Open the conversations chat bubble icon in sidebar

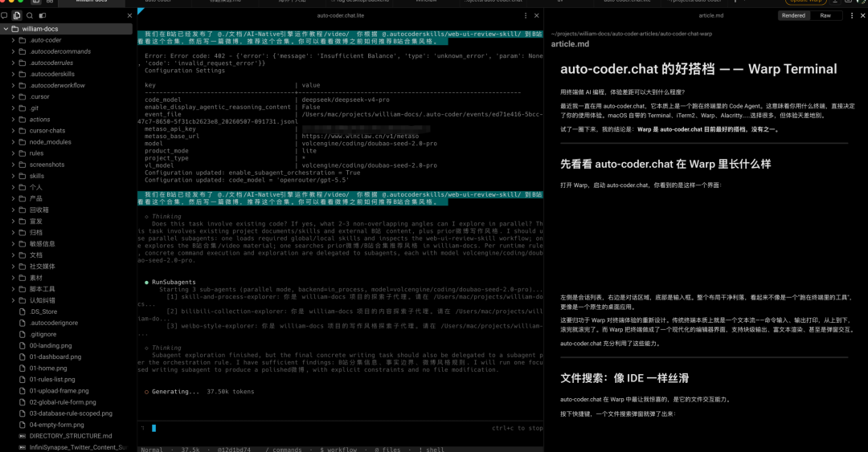tap(5, 15)
